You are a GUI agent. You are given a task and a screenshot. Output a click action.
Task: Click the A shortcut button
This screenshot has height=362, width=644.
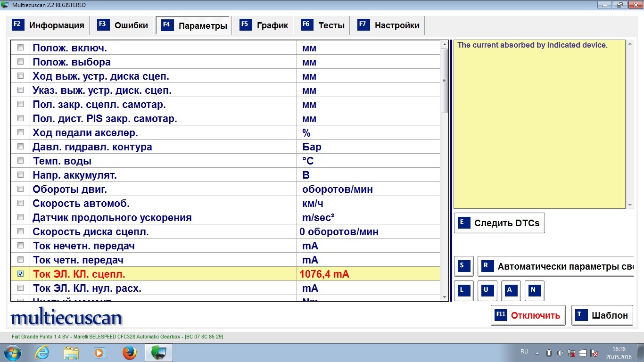click(511, 291)
